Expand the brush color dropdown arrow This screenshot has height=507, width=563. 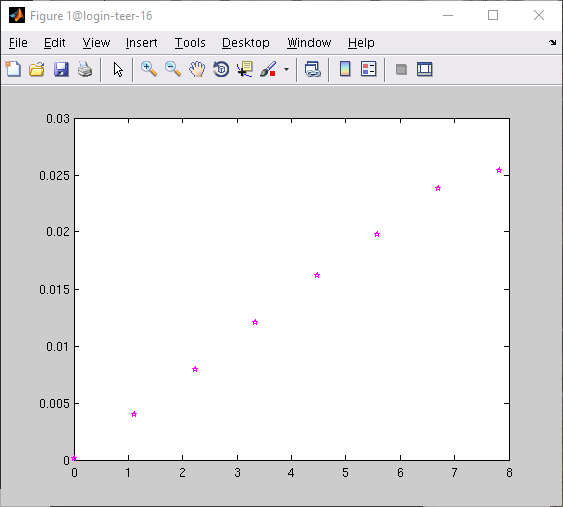coord(286,69)
